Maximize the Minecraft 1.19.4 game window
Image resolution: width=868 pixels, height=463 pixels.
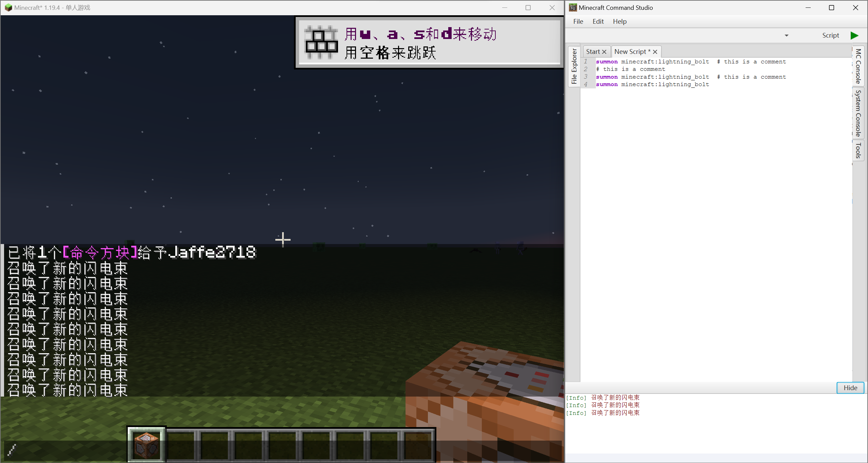pos(528,7)
